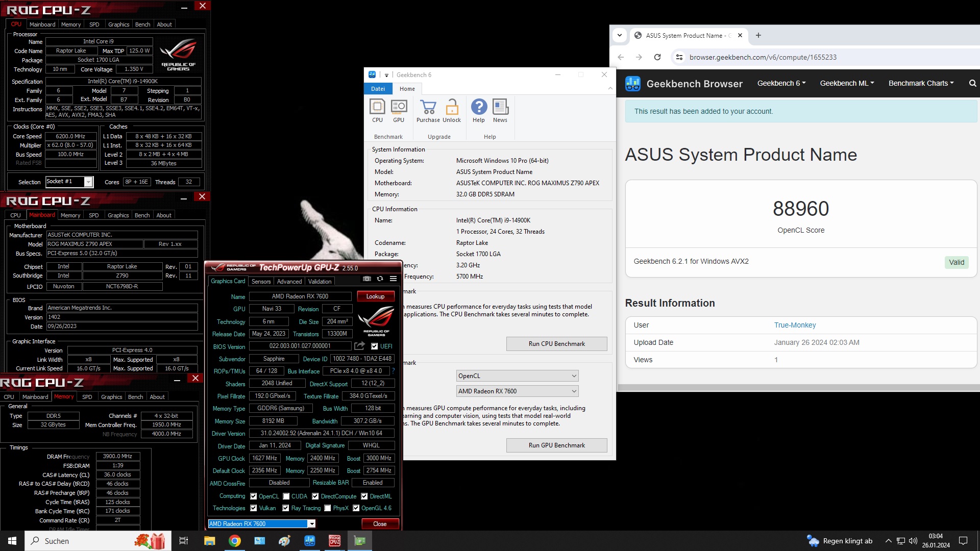Open the GPU selector dropdown at GPU-Z bottom
980x551 pixels.
[x=261, y=524]
